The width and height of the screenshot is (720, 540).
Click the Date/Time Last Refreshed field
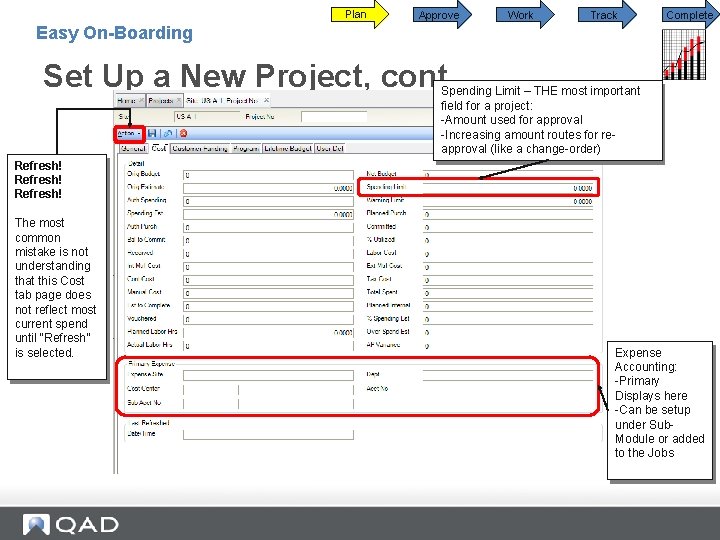coord(268,434)
